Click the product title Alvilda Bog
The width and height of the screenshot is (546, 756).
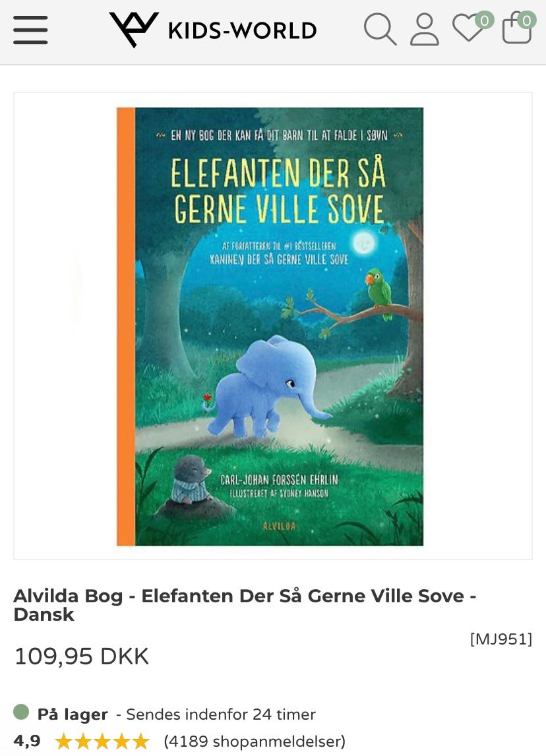pos(245,605)
